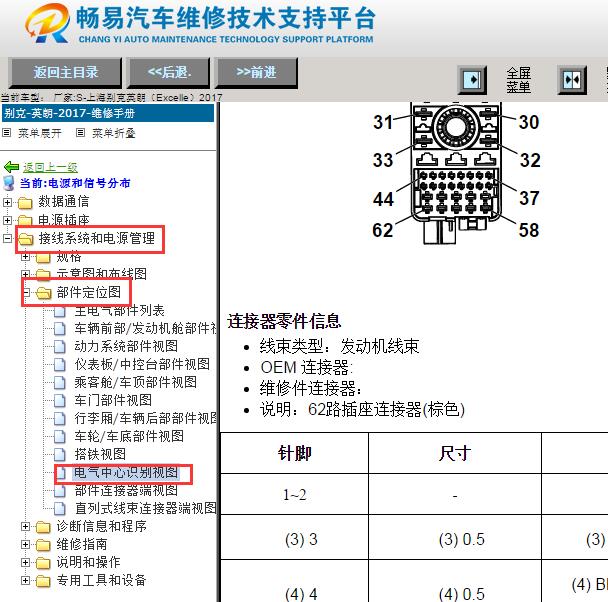Click 当前:电源和信号分布 node icon
This screenshot has height=602, width=608.
click(x=9, y=183)
